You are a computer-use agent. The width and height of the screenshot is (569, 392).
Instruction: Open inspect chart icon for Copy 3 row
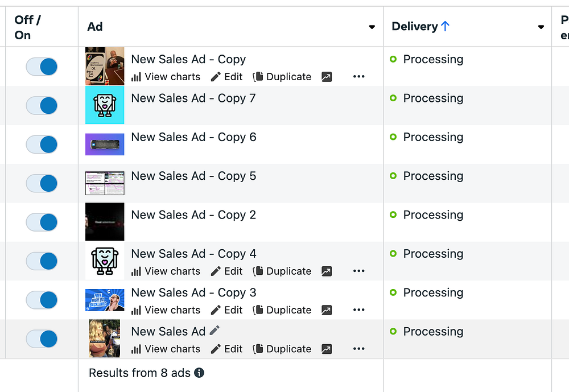pyautogui.click(x=327, y=310)
